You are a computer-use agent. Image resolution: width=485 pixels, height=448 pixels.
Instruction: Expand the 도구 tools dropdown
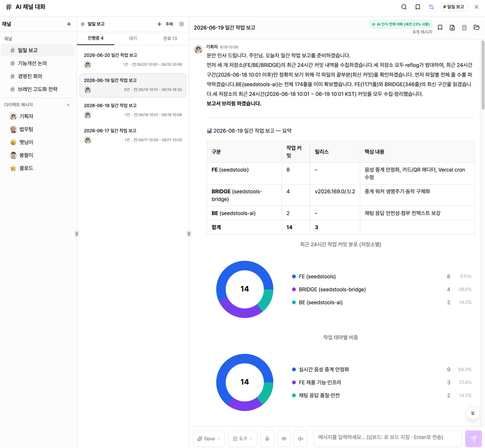242,439
